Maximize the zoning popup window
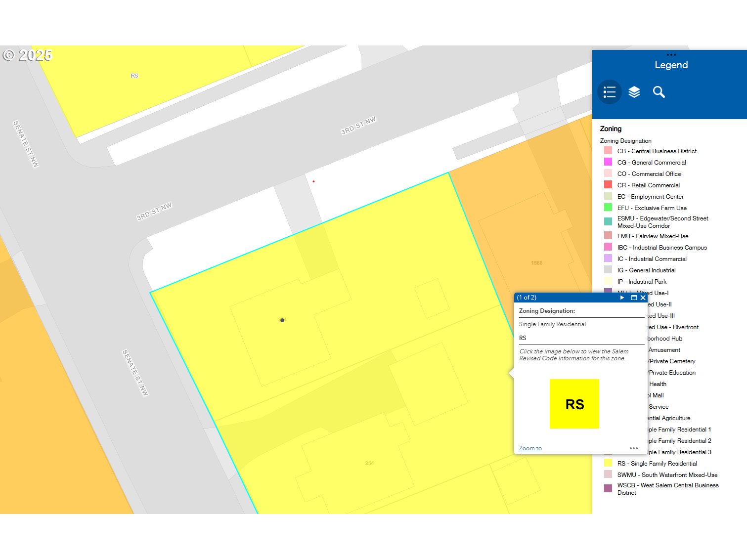The height and width of the screenshot is (560, 747). point(634,298)
